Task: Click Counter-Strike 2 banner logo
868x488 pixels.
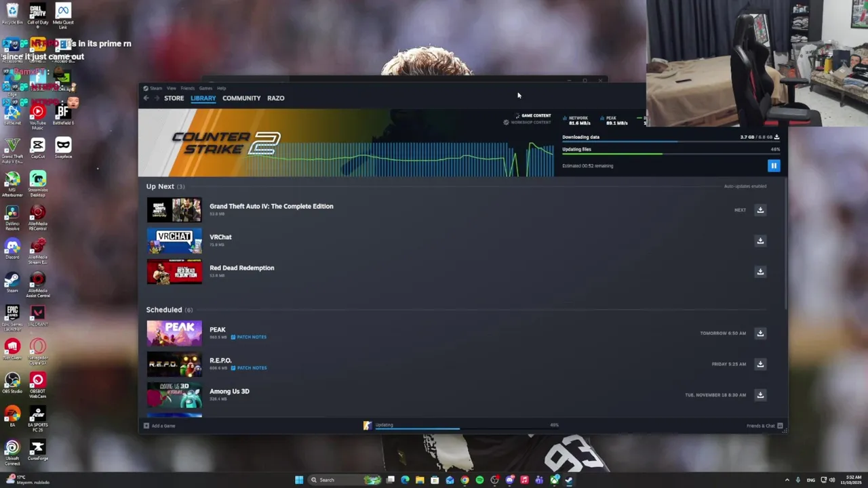Action: pos(226,143)
